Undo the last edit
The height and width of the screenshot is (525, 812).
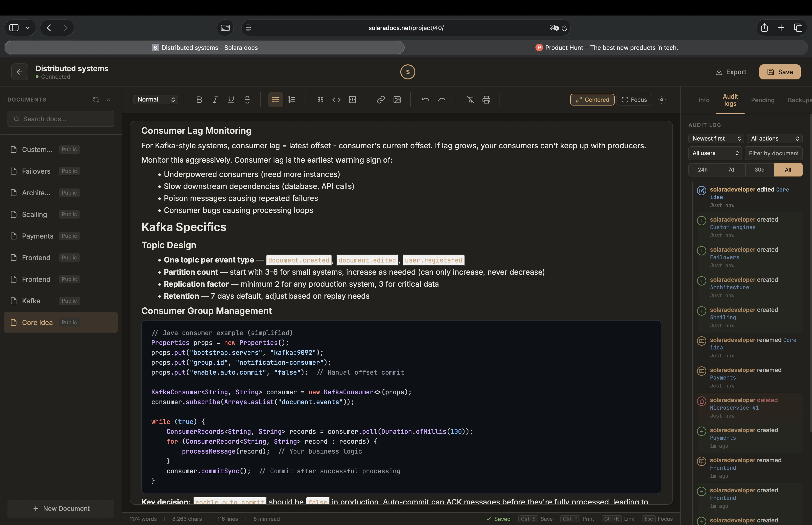(425, 100)
